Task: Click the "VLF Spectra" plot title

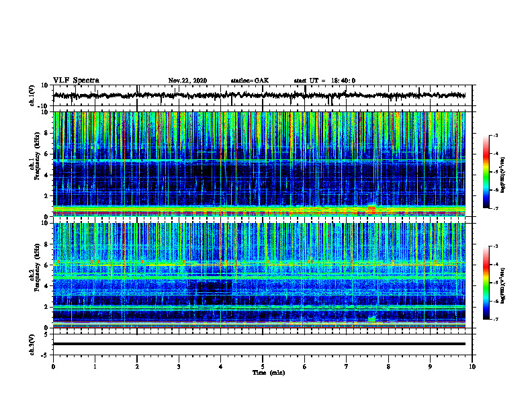Action: pyautogui.click(x=76, y=81)
